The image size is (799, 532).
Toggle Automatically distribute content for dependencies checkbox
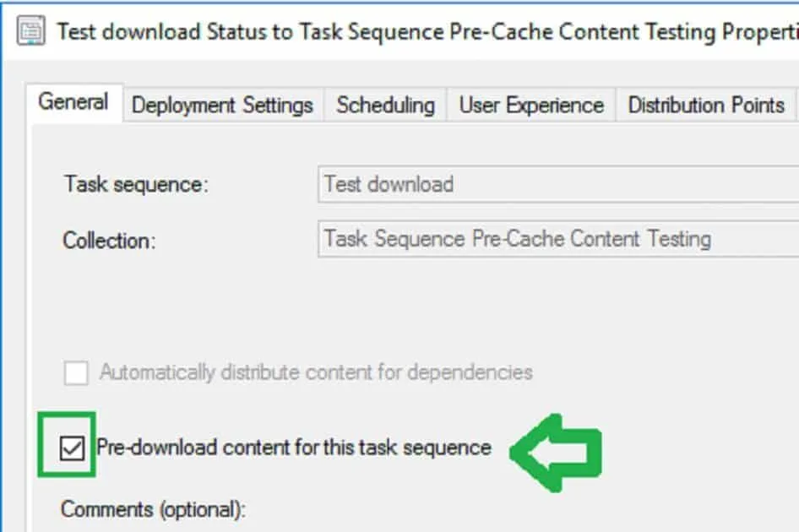(76, 372)
